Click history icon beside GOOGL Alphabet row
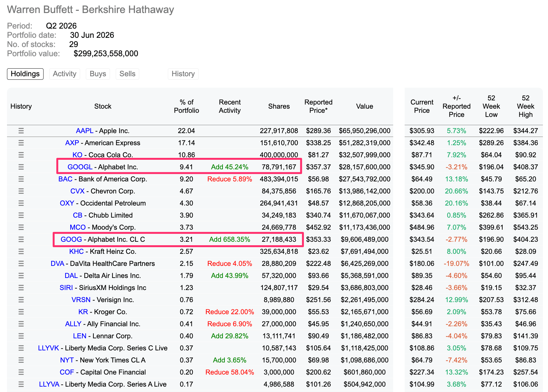548x392 pixels. [21, 167]
